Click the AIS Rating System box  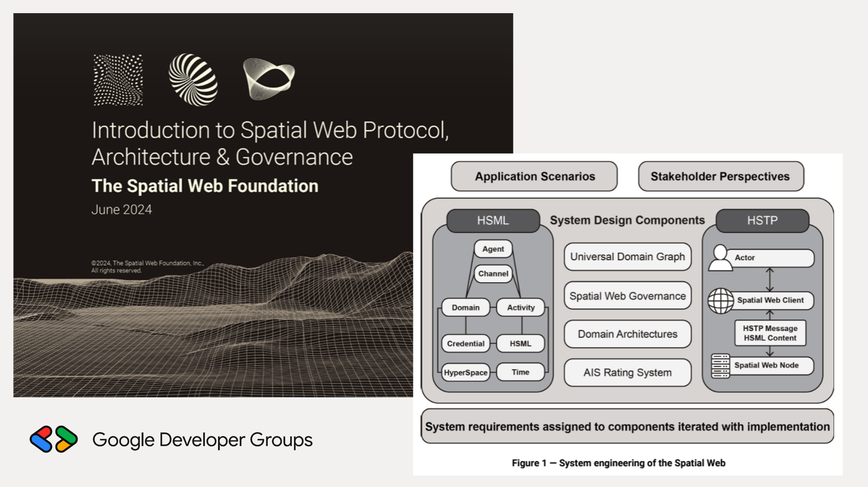point(627,372)
